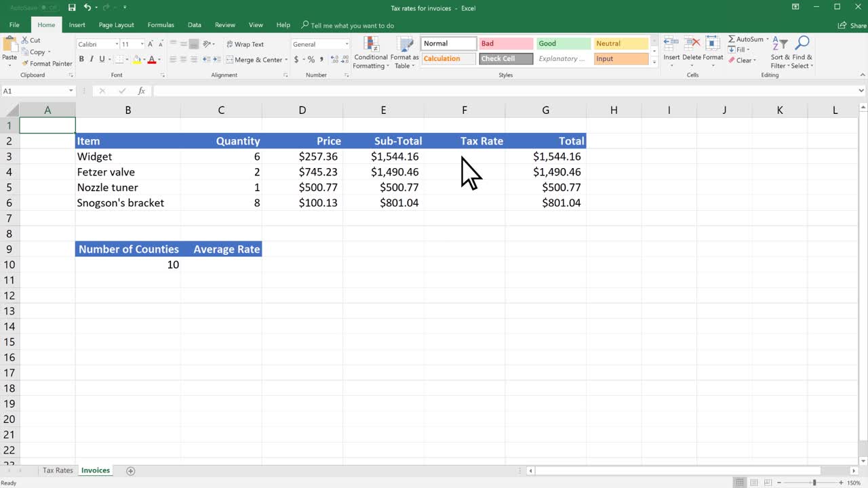868x488 pixels.
Task: Expand the Name Box dropdown arrow
Action: (x=71, y=91)
